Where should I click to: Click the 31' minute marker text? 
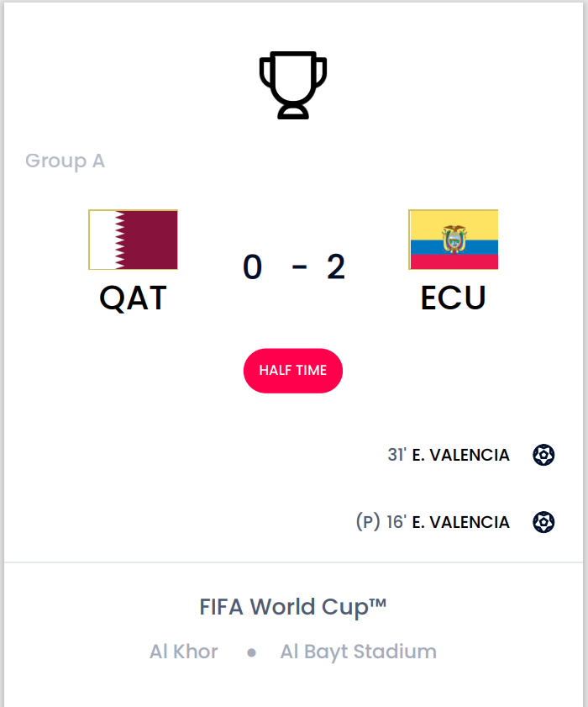click(x=397, y=455)
